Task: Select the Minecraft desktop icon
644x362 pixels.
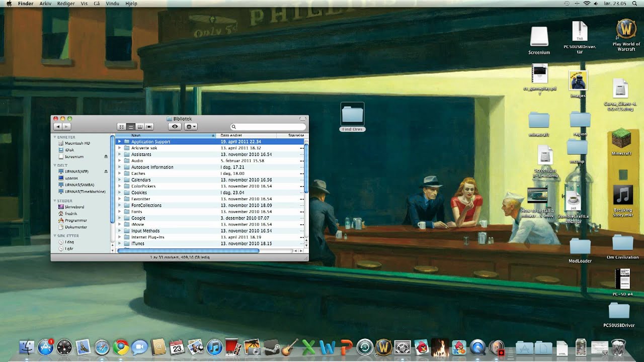Action: click(621, 142)
